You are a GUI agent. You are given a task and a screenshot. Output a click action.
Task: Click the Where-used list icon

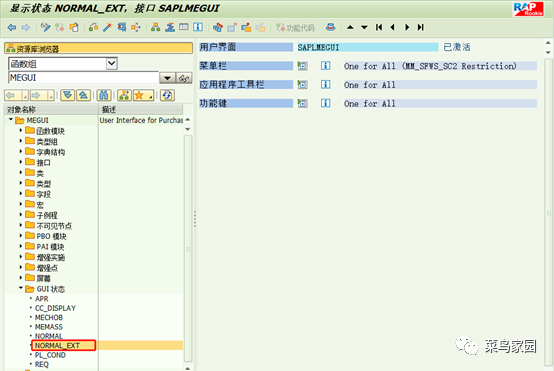(x=122, y=27)
